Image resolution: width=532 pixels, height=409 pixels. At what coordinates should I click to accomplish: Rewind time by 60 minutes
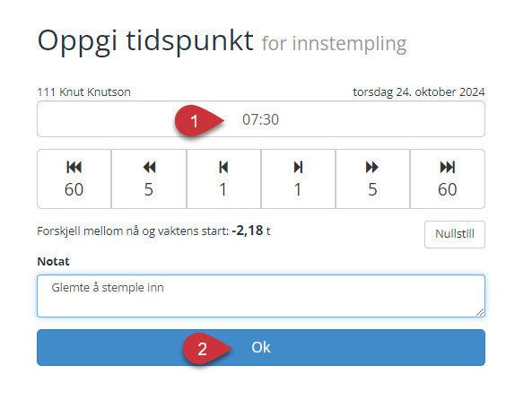click(74, 178)
